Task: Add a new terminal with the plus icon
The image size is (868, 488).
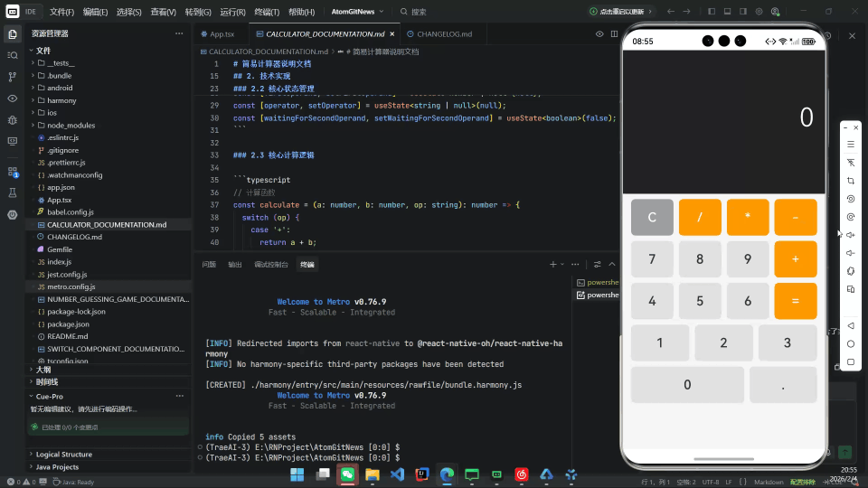Action: point(552,265)
